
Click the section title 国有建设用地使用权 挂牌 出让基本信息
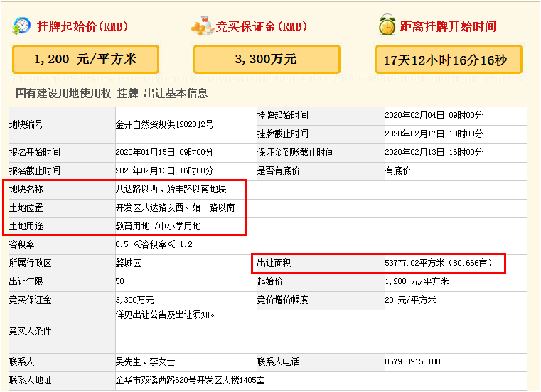112,93
